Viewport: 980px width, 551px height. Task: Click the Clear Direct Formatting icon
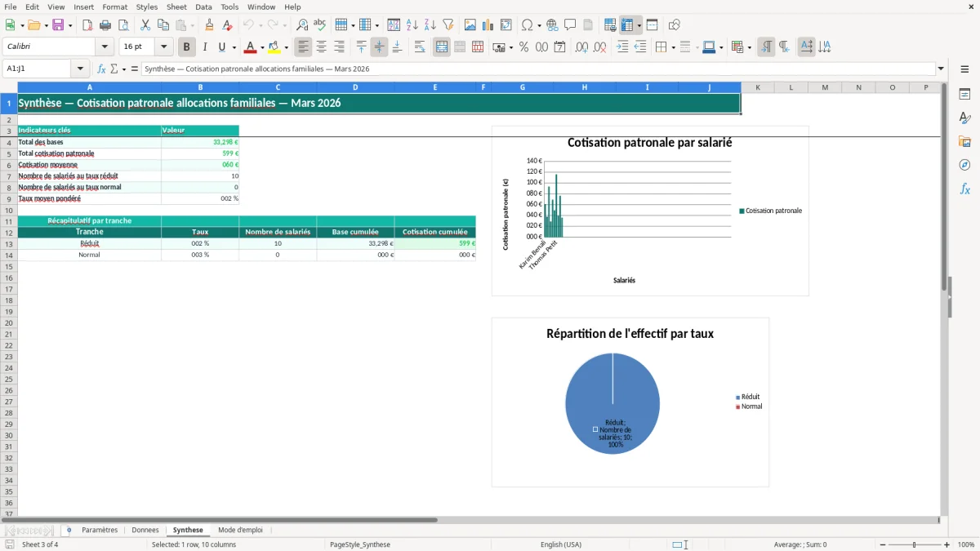pyautogui.click(x=228, y=25)
